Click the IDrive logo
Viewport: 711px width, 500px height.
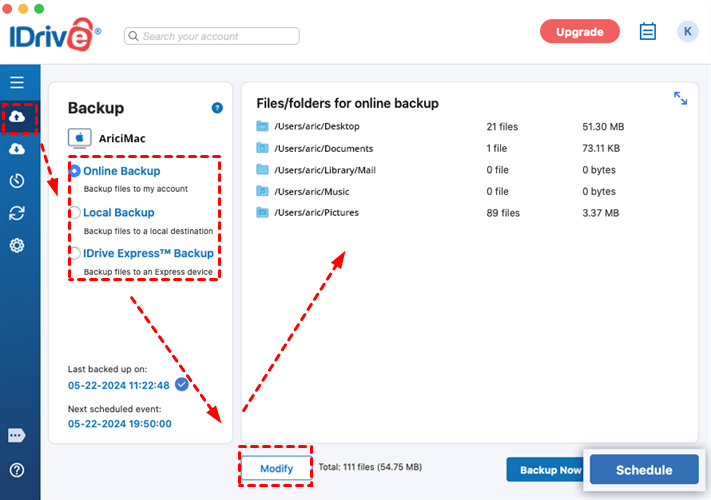click(x=54, y=34)
